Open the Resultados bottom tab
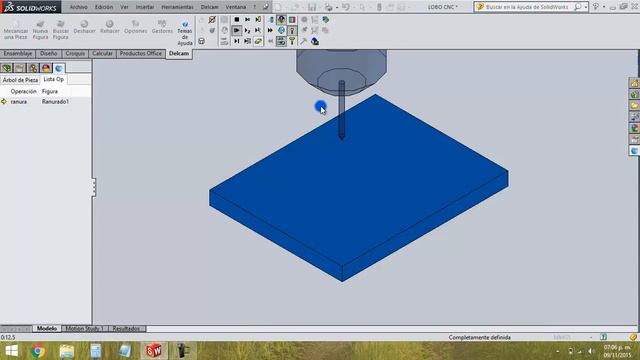Viewport: 640px width, 360px height. click(126, 328)
